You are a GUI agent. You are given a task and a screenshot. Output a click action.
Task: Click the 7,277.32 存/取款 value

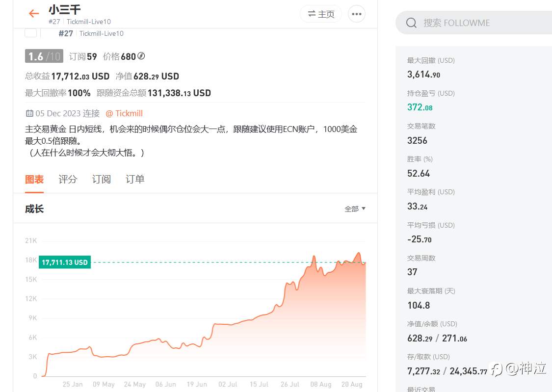[x=423, y=371]
